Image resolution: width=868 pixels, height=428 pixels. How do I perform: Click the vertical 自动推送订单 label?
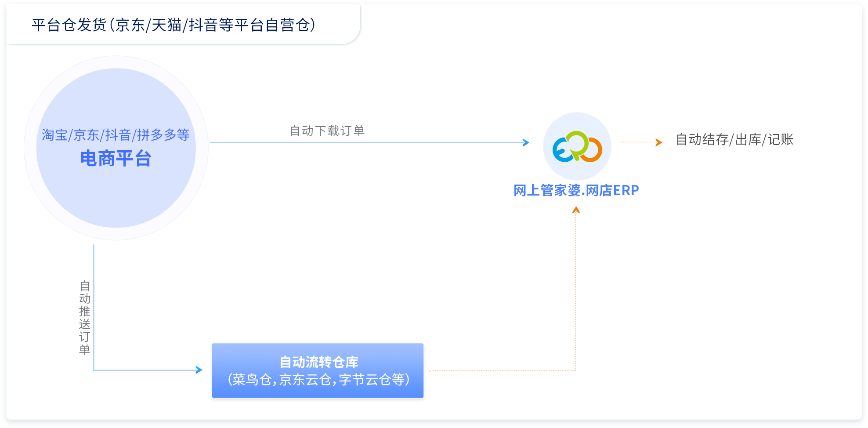point(85,318)
